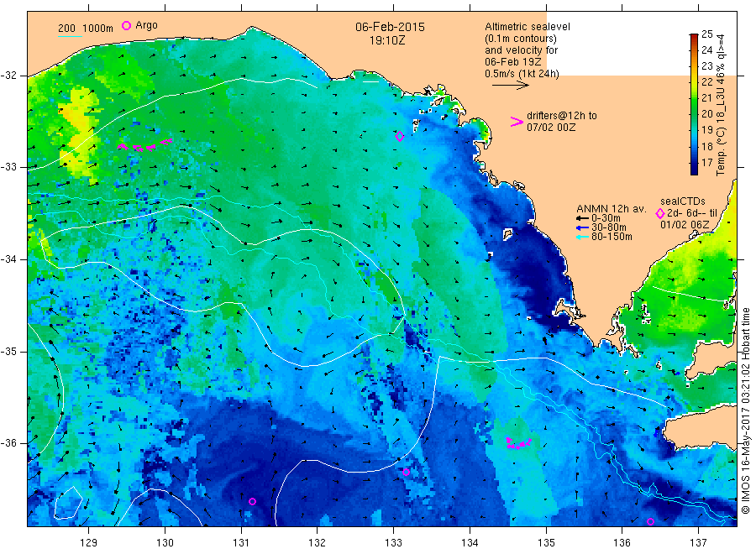Click the 17 degree colorbar label
Image resolution: width=756 pixels, height=554 pixels.
coord(706,162)
